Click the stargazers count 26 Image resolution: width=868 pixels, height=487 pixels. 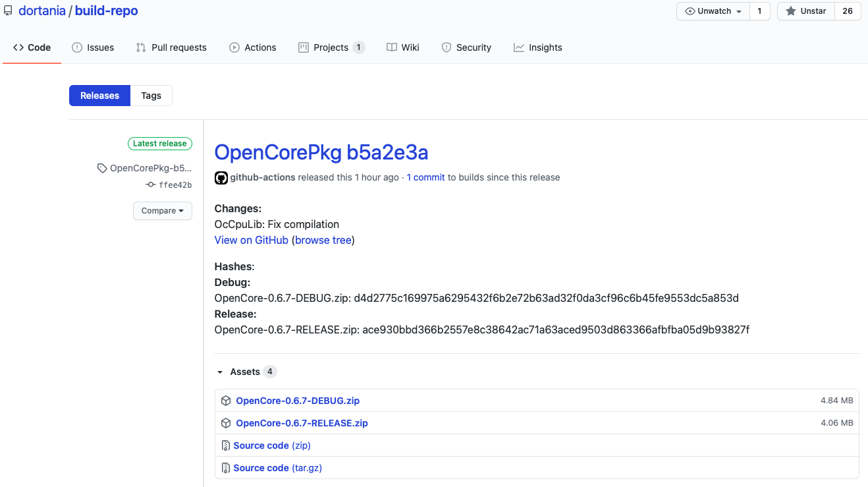coord(848,11)
